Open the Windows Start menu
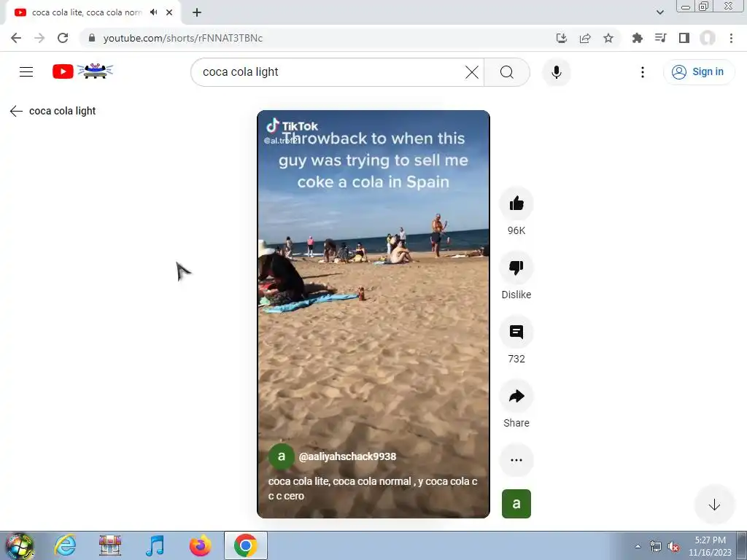747x560 pixels. [19, 545]
